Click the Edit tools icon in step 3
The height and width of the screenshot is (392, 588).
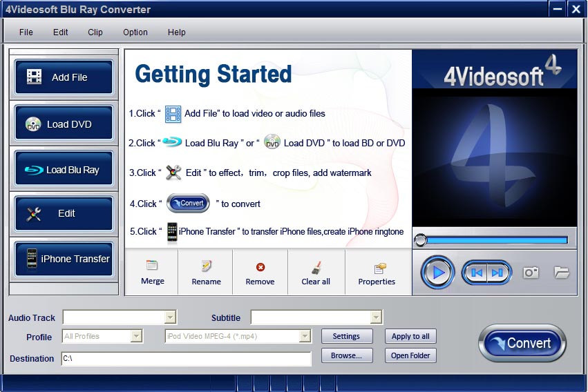click(x=173, y=173)
